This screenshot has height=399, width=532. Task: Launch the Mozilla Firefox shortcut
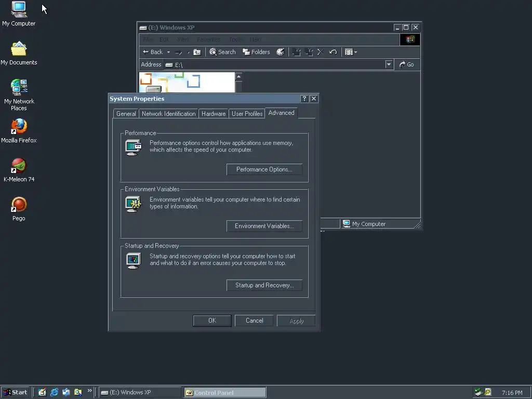pos(19,131)
